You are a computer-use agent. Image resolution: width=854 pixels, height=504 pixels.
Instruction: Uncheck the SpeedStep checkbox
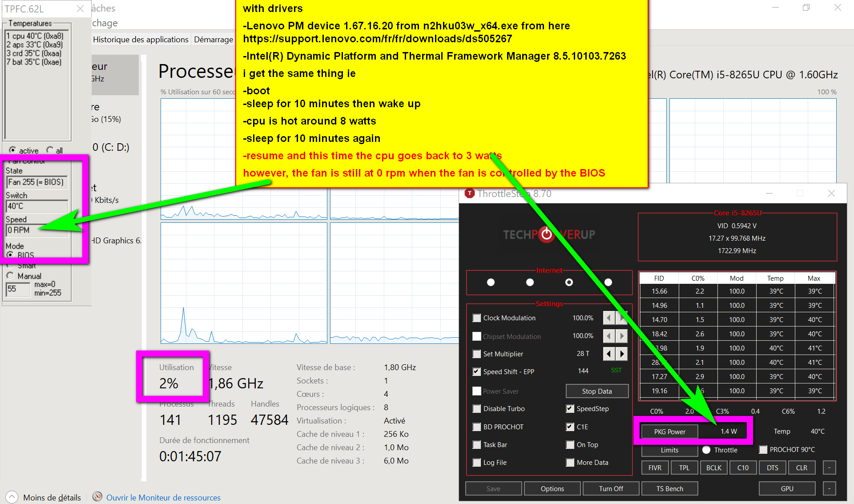pyautogui.click(x=570, y=408)
